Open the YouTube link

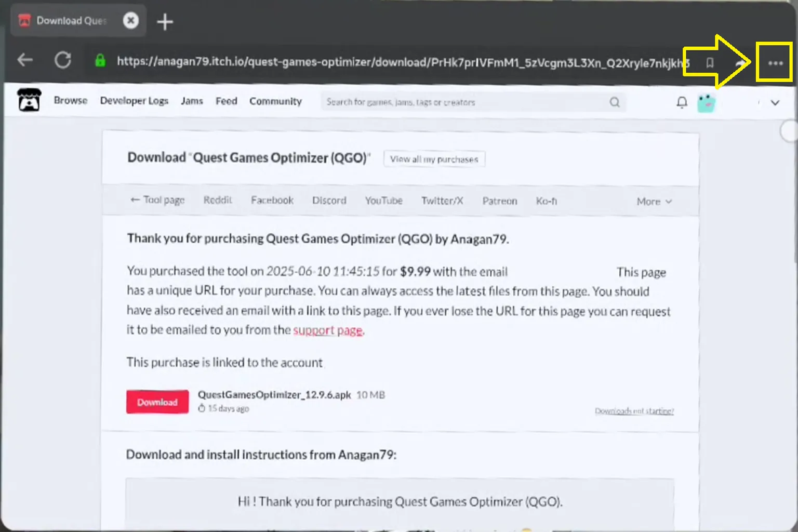click(x=383, y=201)
